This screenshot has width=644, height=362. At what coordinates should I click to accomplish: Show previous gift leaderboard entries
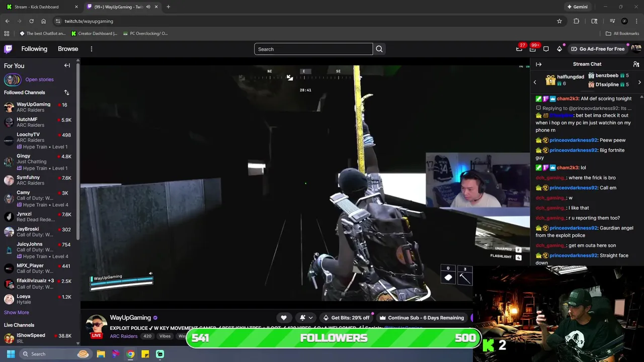535,82
